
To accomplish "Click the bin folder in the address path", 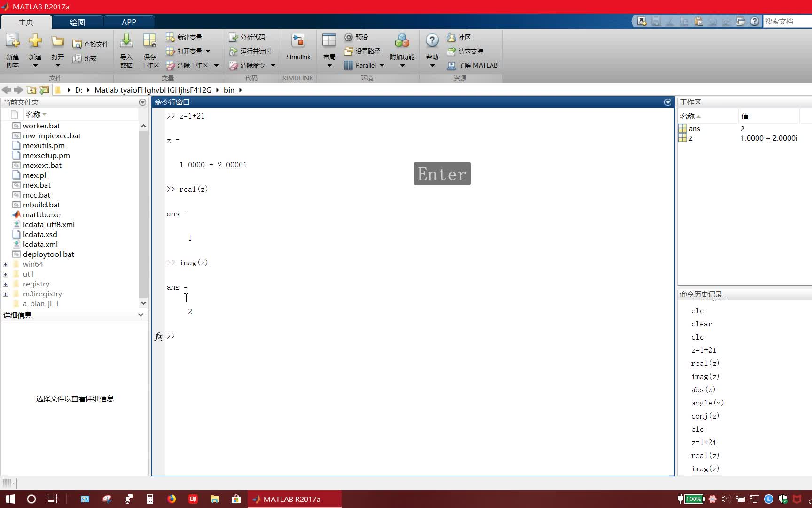I will click(x=229, y=90).
